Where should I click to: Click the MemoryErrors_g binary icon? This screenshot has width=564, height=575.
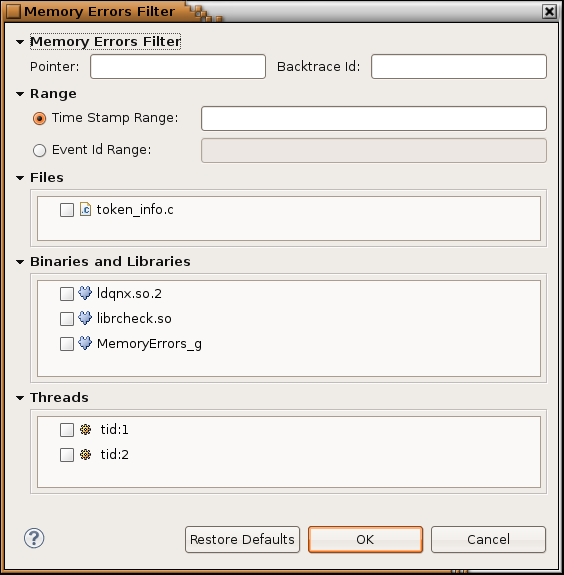(85, 343)
